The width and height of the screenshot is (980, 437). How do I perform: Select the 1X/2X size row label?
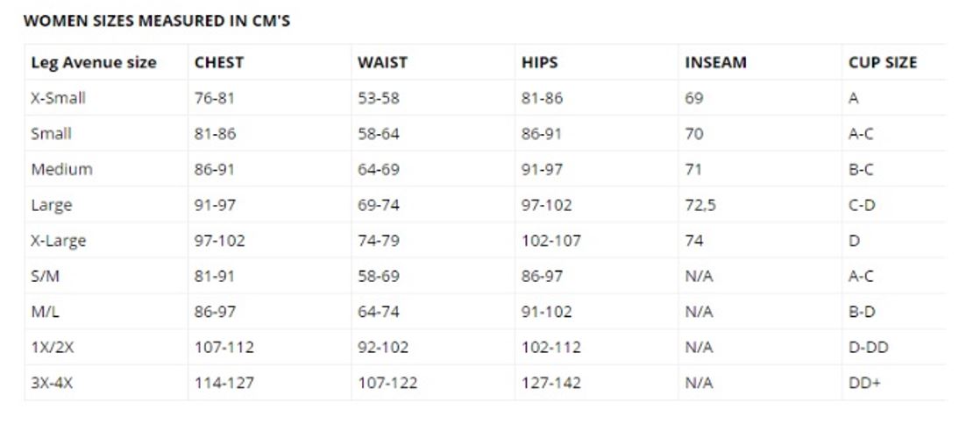[51, 348]
